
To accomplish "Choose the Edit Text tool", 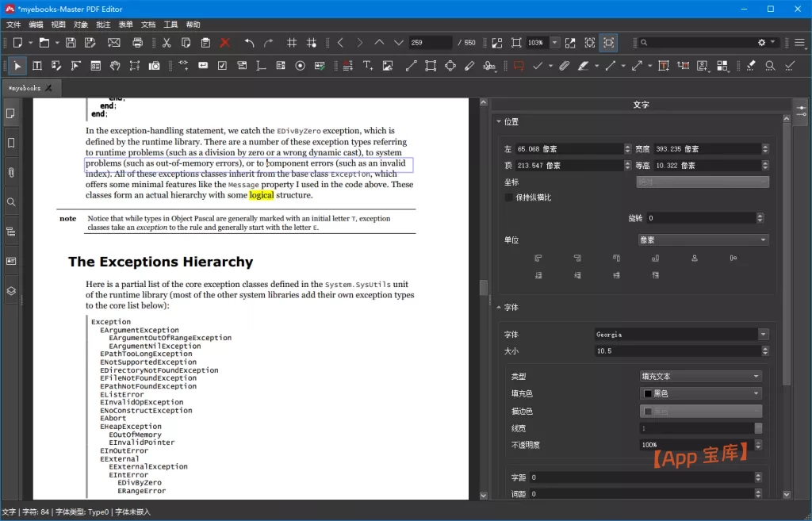I will click(36, 66).
